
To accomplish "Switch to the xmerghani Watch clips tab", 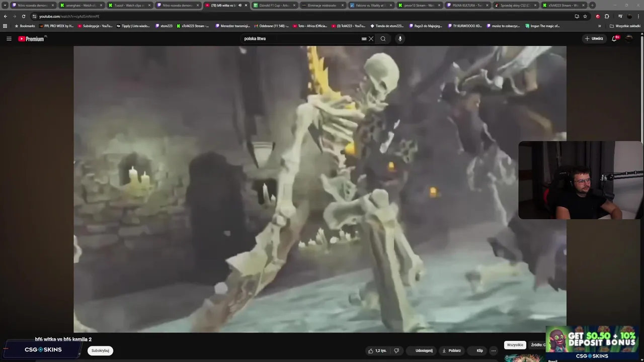I will point(80,5).
